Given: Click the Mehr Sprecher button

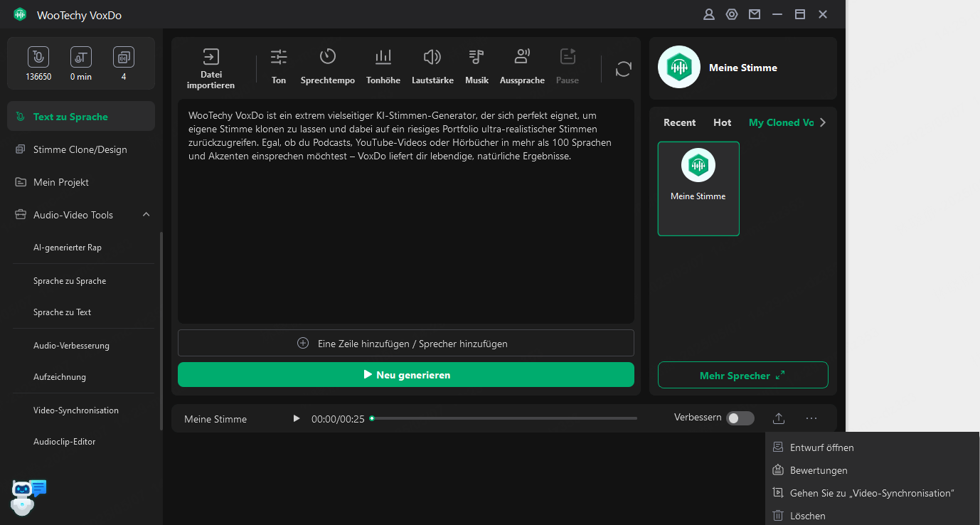Looking at the screenshot, I should click(x=742, y=375).
